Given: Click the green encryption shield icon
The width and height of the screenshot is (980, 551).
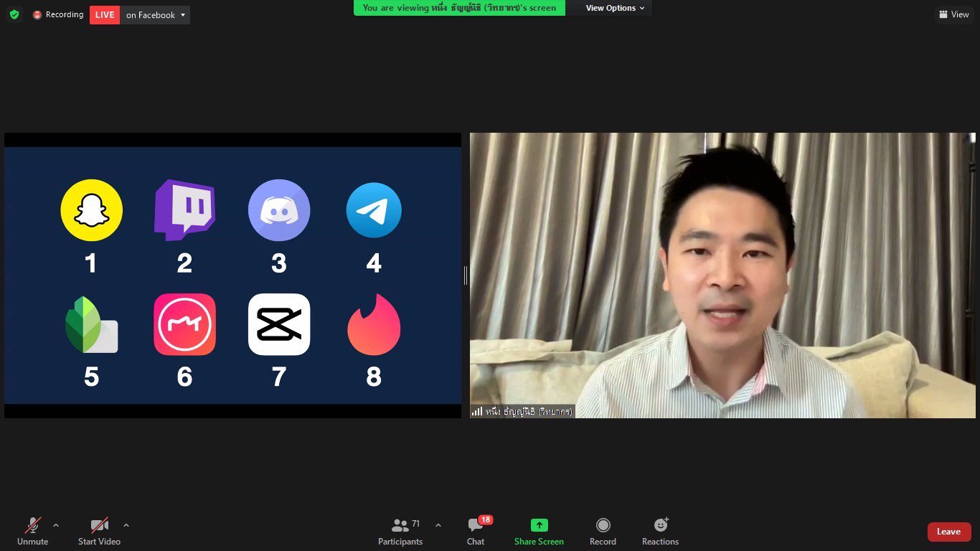Looking at the screenshot, I should (14, 14).
